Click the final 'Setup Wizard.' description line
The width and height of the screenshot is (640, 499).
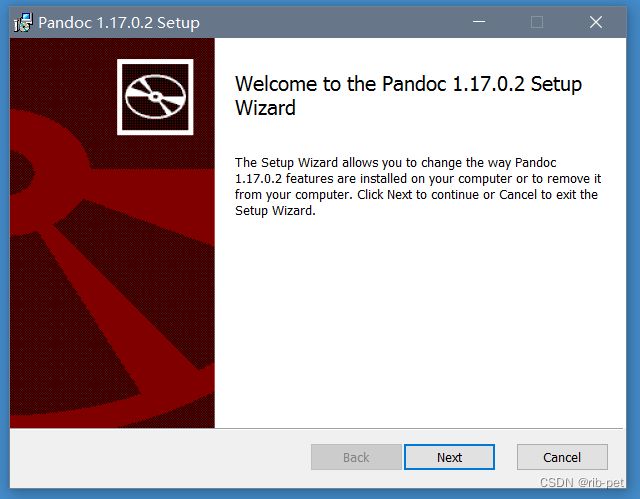point(275,211)
